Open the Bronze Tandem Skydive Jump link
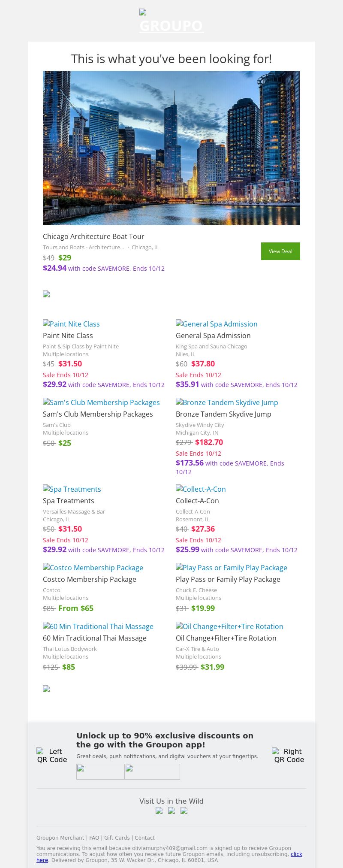This screenshot has width=343, height=868. 227,402
